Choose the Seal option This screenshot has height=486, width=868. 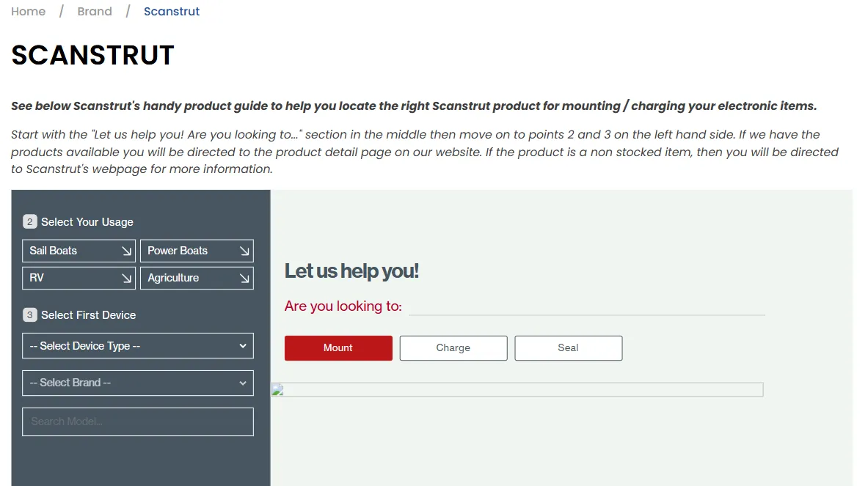(568, 347)
